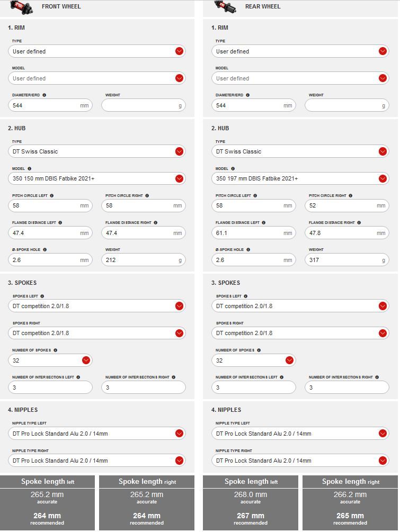Expand front hub Model dropdown 350 150 mm
The width and height of the screenshot is (400, 532).
[x=179, y=178]
